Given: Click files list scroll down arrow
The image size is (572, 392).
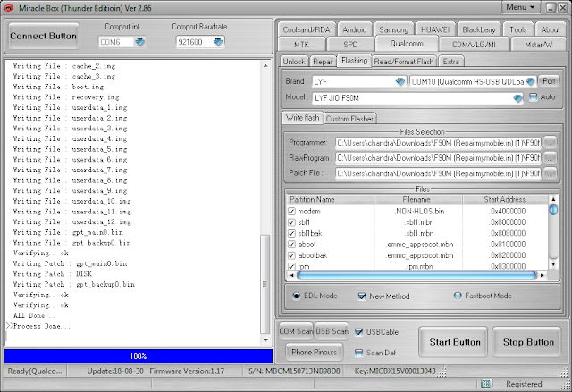Looking at the screenshot, I should coord(553,264).
